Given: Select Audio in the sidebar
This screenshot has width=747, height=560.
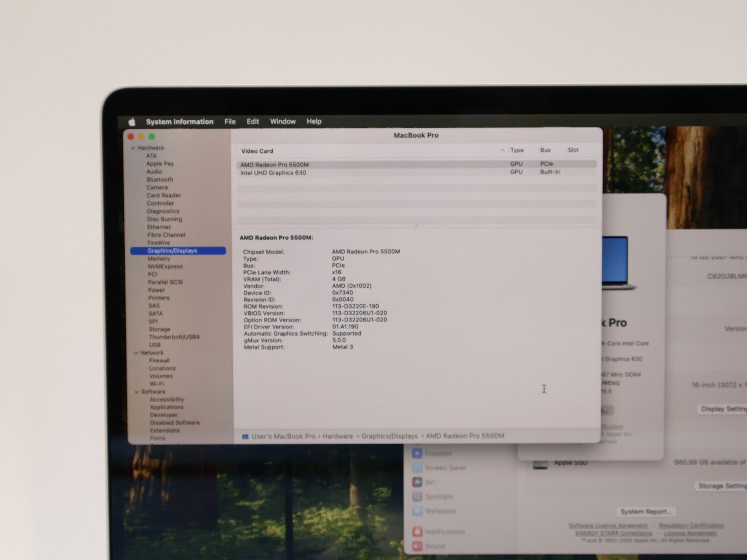Looking at the screenshot, I should pyautogui.click(x=154, y=172).
